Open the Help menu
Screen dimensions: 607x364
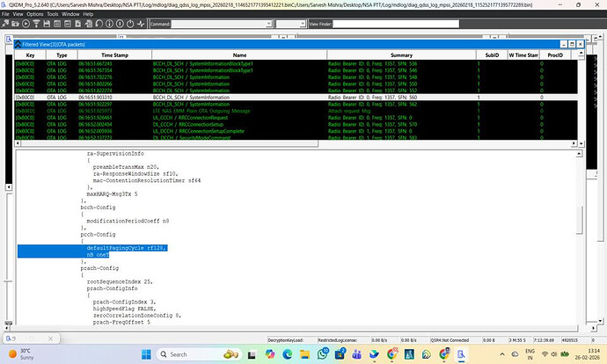(x=88, y=14)
